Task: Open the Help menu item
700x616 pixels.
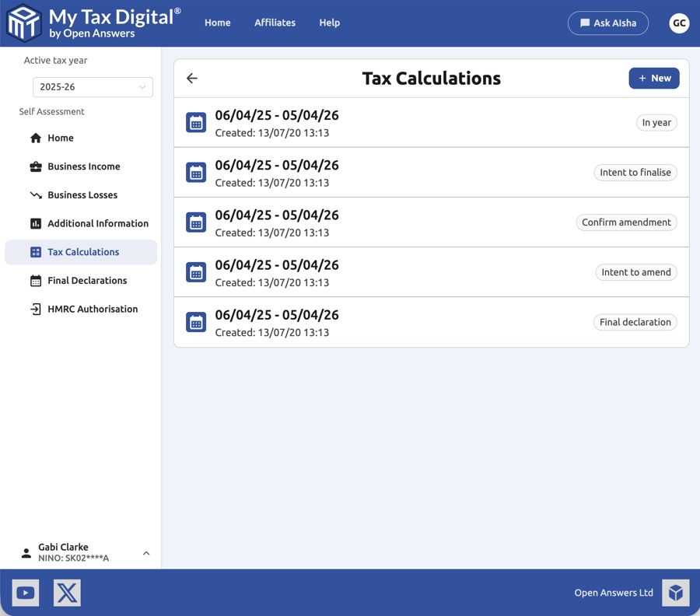Action: coord(329,23)
